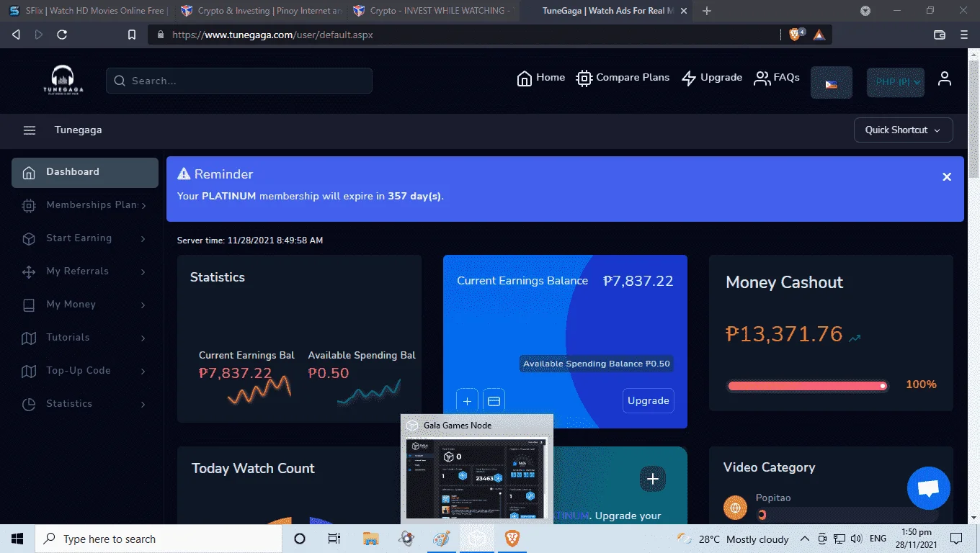Launch File Explorer from the taskbar
Viewport: 980px width, 553px height.
click(x=370, y=539)
